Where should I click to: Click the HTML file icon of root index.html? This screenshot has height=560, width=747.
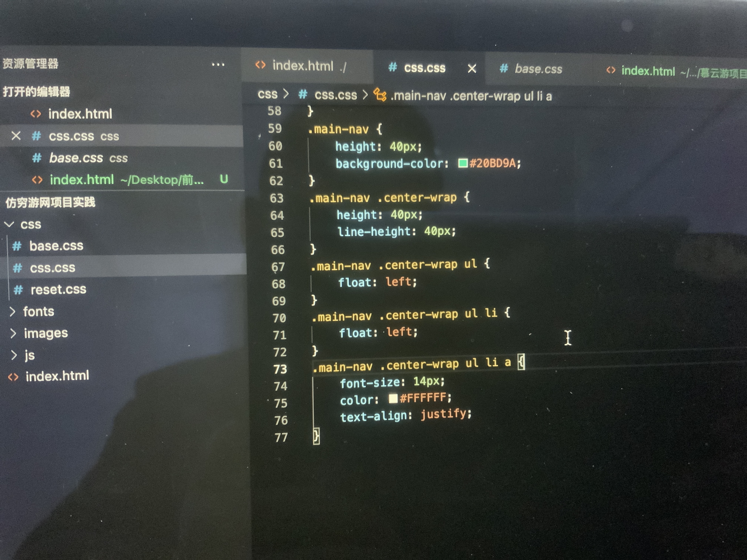[13, 377]
